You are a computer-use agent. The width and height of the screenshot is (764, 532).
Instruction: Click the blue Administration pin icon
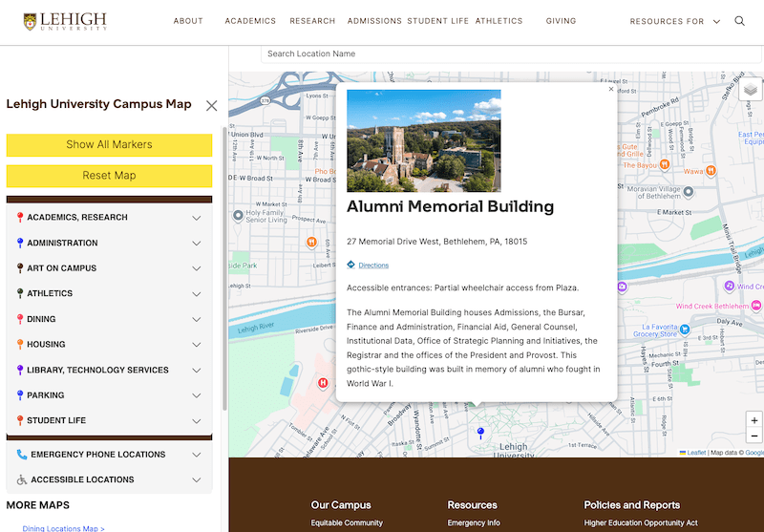click(x=20, y=243)
